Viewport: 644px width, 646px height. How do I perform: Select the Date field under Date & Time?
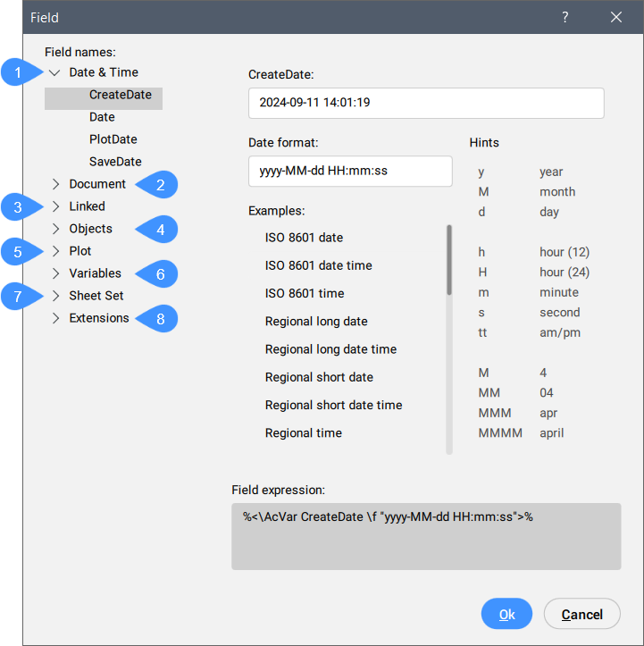click(x=102, y=117)
